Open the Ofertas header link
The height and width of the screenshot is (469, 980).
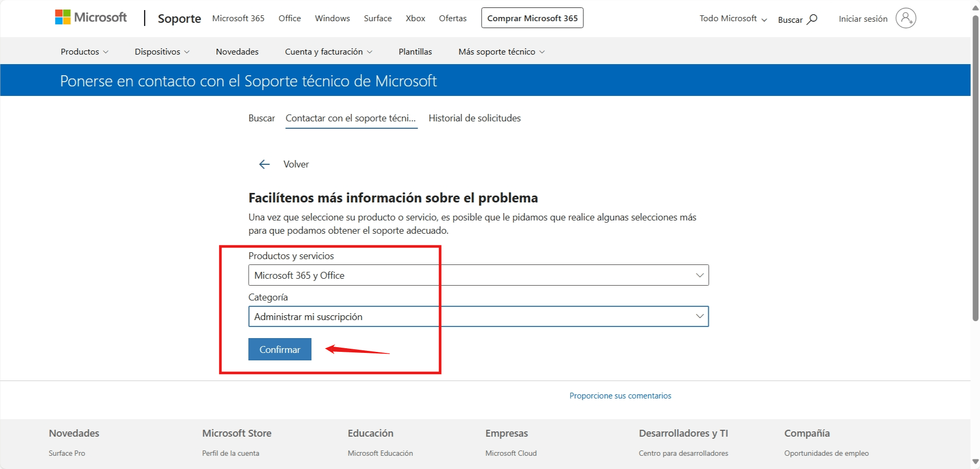coord(453,18)
